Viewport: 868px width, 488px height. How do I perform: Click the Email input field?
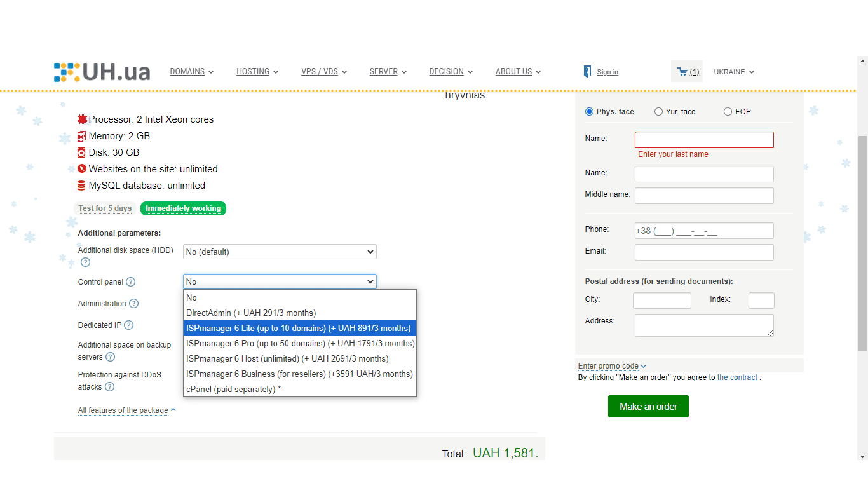point(704,252)
